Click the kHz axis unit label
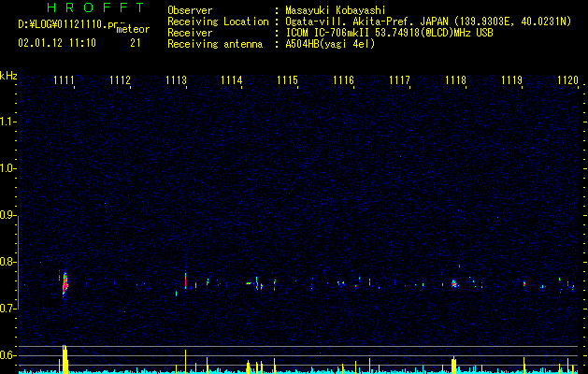588x374 pixels. pyautogui.click(x=8, y=76)
